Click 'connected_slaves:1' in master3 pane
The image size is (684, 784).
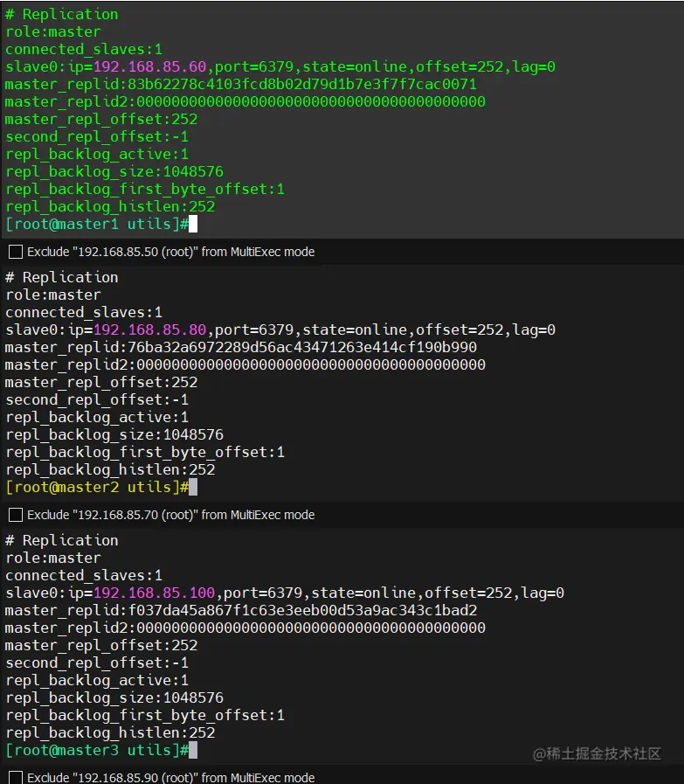coord(84,575)
